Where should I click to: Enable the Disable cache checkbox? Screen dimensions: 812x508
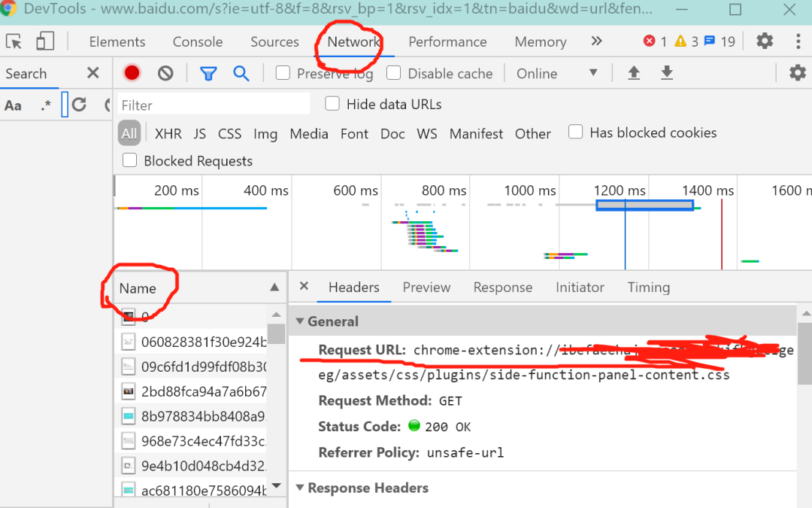393,73
